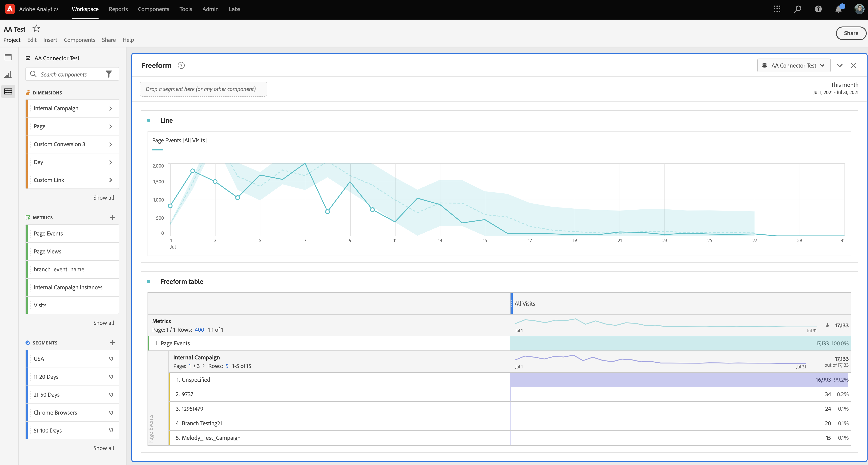This screenshot has width=868, height=465.
Task: Expand the Page dimension chevron
Action: pos(111,126)
